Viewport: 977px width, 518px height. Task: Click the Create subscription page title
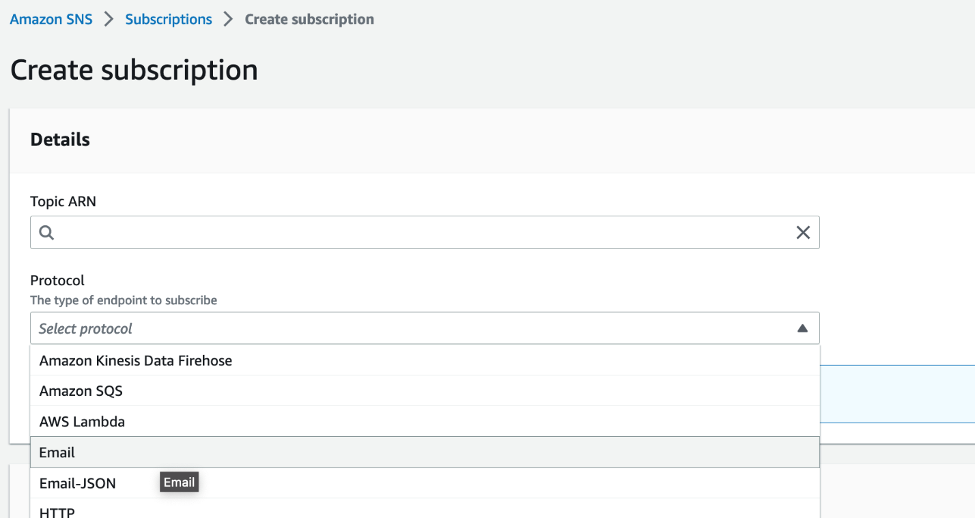134,70
